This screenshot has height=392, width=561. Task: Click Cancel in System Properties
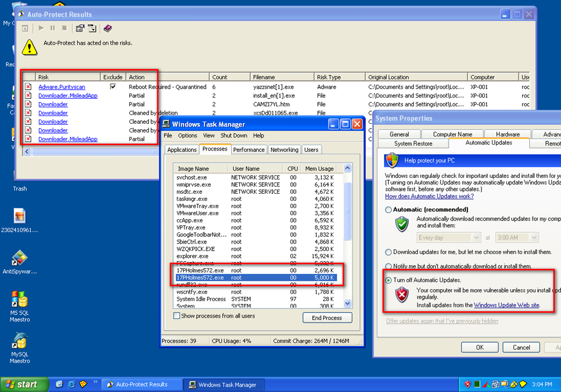click(522, 347)
